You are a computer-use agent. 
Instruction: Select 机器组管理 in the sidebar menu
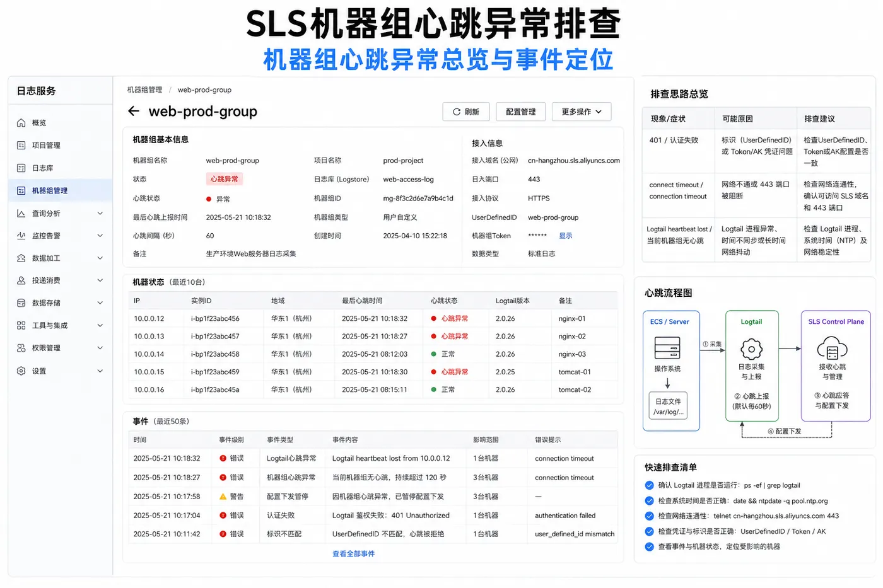(x=61, y=190)
